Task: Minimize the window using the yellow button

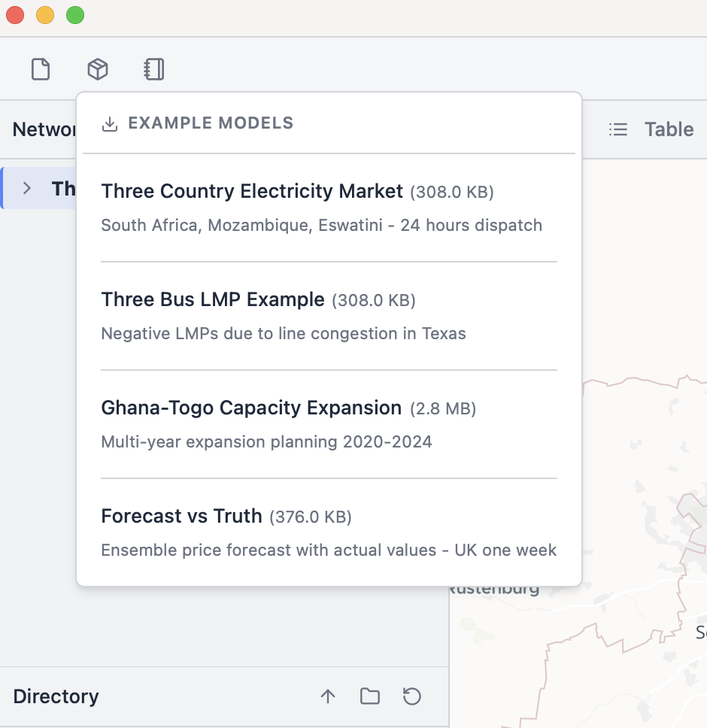Action: (x=45, y=15)
